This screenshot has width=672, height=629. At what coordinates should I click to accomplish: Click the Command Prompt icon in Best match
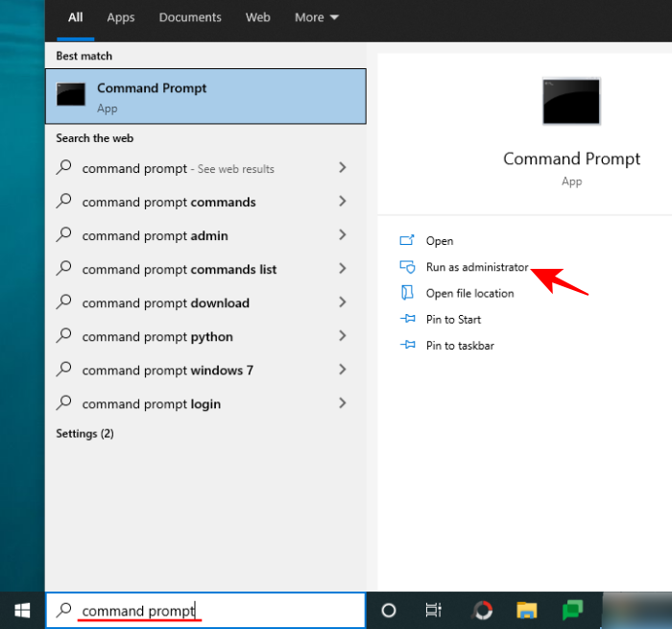pos(71,95)
